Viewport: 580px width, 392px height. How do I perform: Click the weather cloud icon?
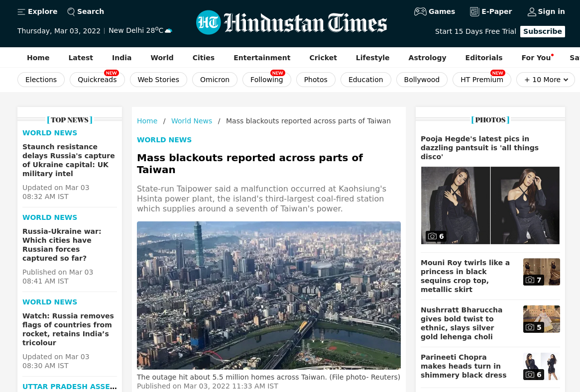coord(168,31)
